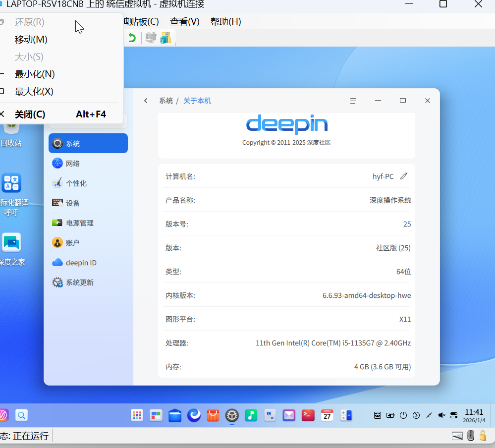Click the gear Control Center dock icon
This screenshot has width=495, height=448.
(x=232, y=415)
